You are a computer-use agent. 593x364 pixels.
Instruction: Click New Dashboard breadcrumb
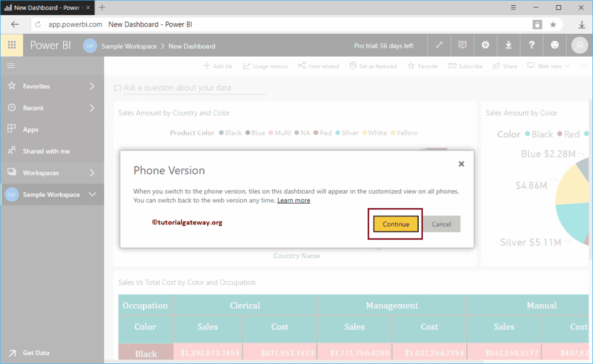click(x=192, y=46)
